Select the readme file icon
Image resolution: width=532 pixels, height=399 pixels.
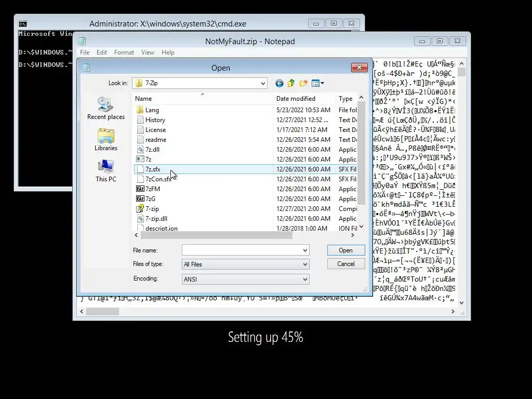[x=140, y=139]
